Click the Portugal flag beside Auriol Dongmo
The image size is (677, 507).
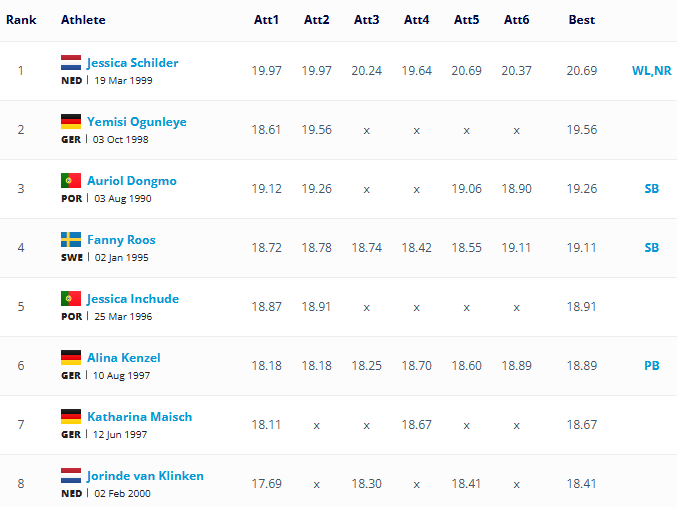coord(71,181)
